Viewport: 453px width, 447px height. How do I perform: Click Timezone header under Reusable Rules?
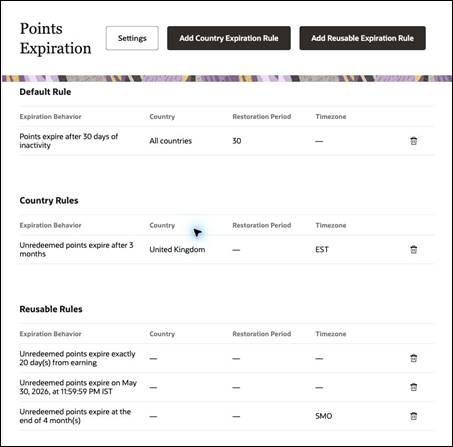(x=331, y=334)
